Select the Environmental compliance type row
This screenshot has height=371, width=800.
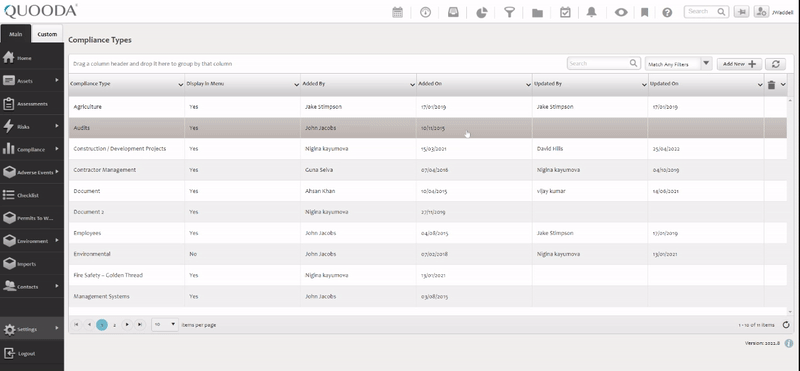pos(428,254)
